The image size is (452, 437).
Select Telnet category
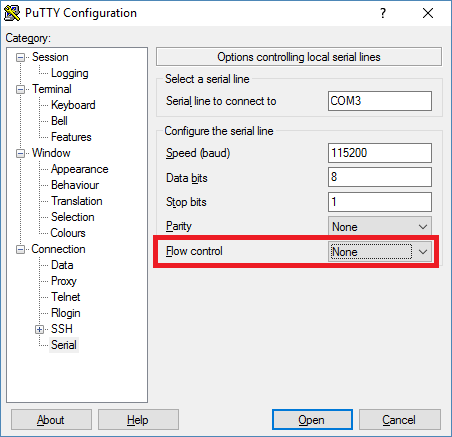[x=66, y=297]
